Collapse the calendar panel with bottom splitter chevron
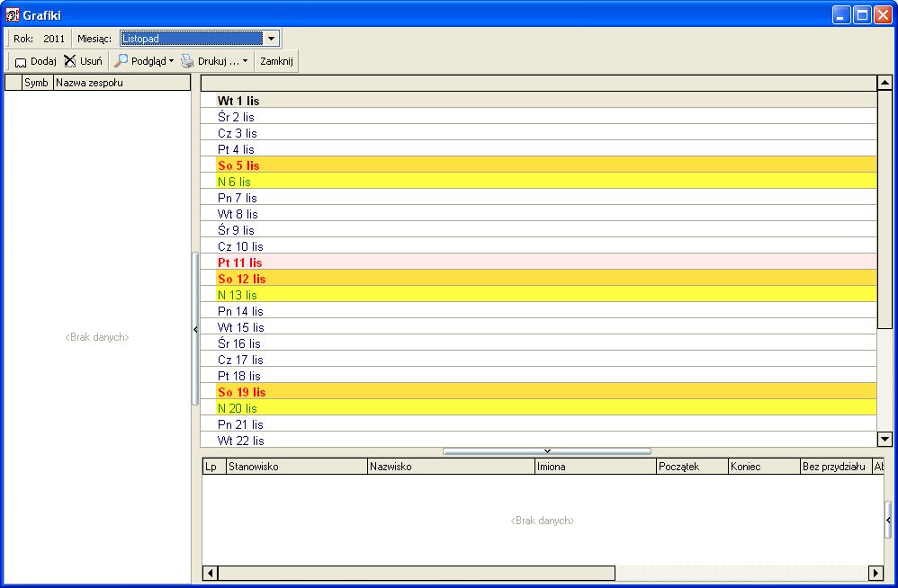The width and height of the screenshot is (898, 588). click(547, 451)
